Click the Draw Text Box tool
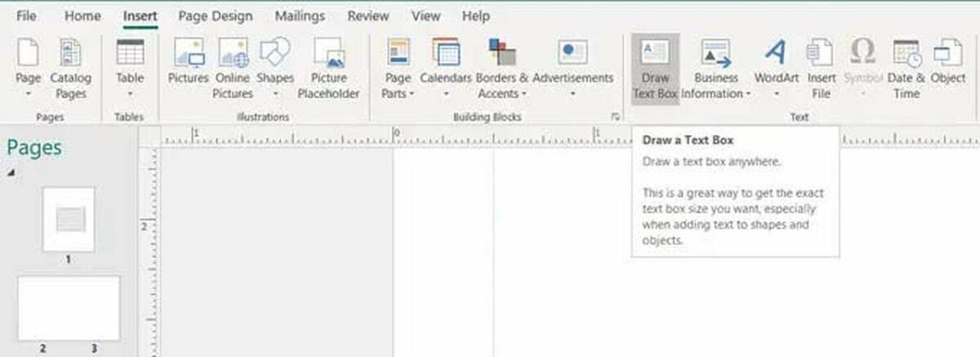The height and width of the screenshot is (357, 980). pyautogui.click(x=655, y=68)
